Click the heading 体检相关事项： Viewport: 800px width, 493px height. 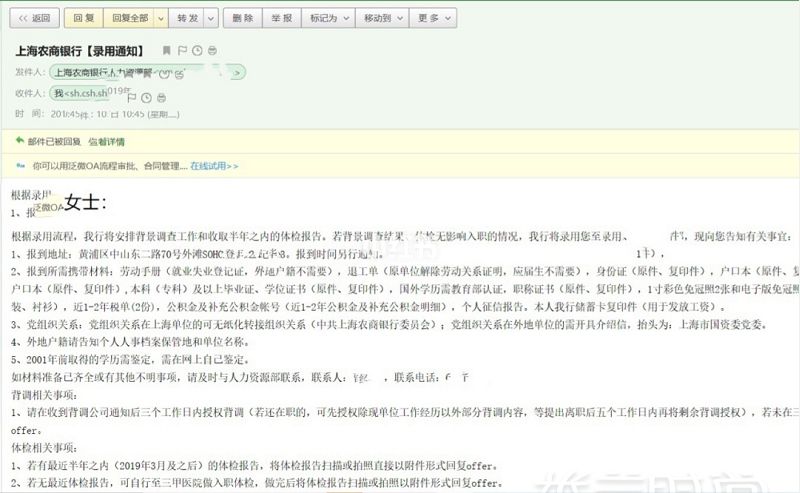click(x=44, y=448)
